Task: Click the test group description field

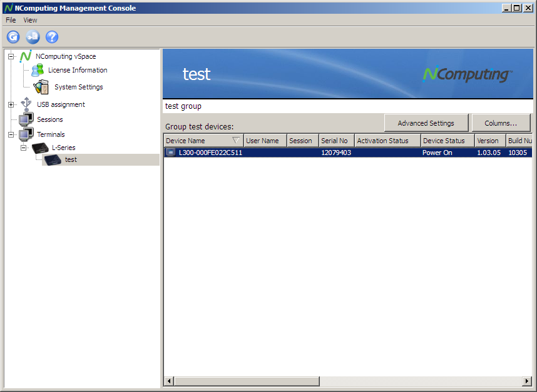Action: tap(348, 106)
